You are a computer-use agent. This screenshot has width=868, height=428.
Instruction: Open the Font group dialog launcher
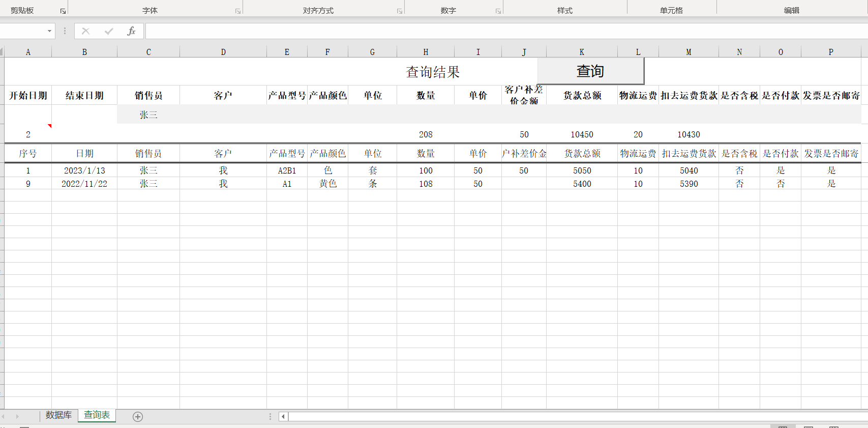click(x=238, y=11)
